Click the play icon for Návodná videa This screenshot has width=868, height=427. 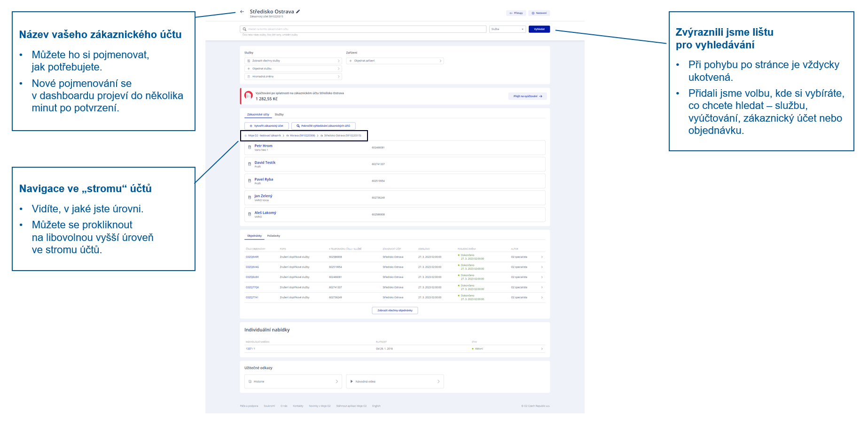[x=352, y=381]
